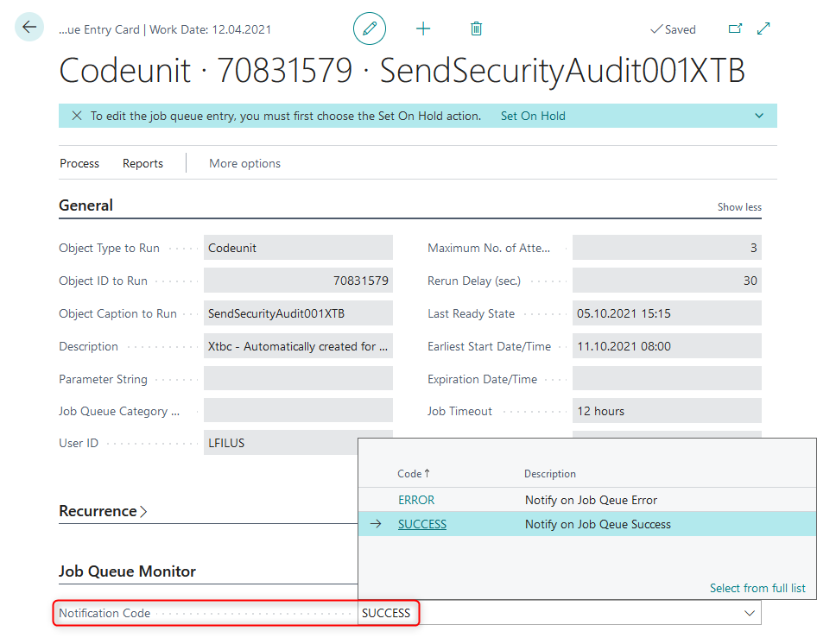
Task: Click Object Type to Run field
Action: coord(298,248)
